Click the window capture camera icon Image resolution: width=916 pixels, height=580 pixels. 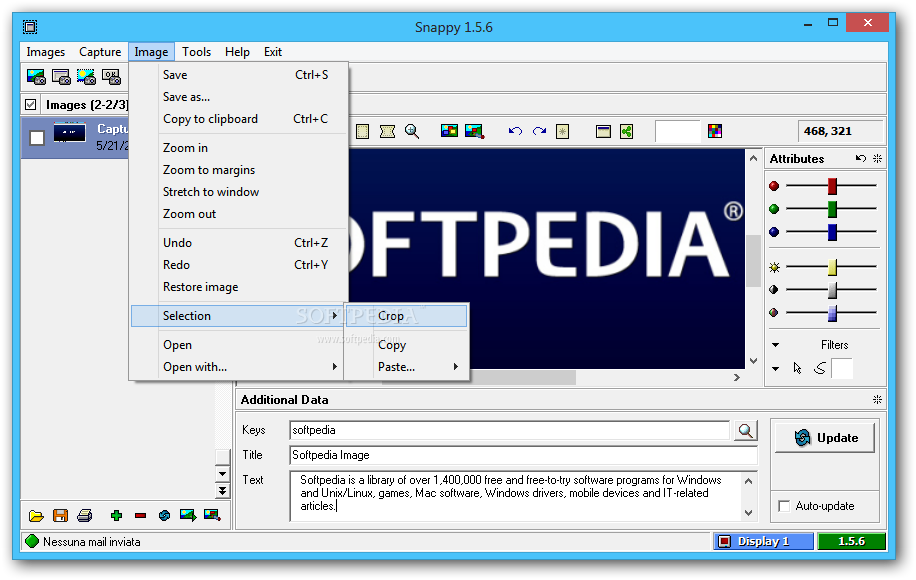click(61, 77)
